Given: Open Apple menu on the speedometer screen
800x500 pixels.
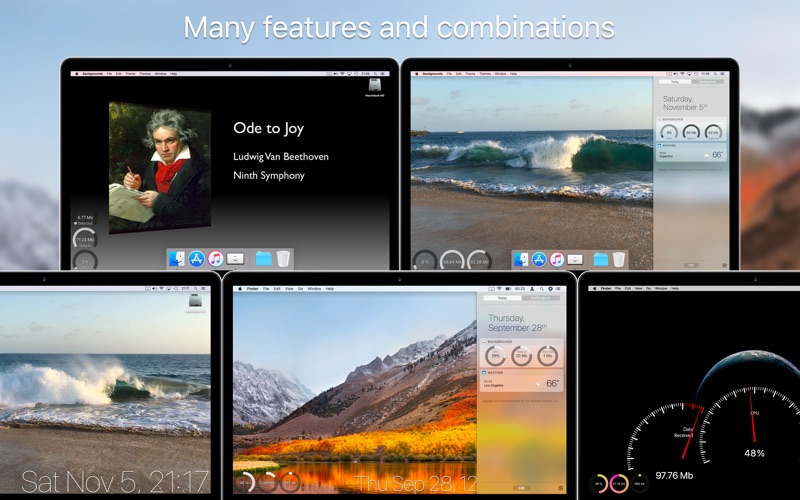Looking at the screenshot, I should 594,289.
